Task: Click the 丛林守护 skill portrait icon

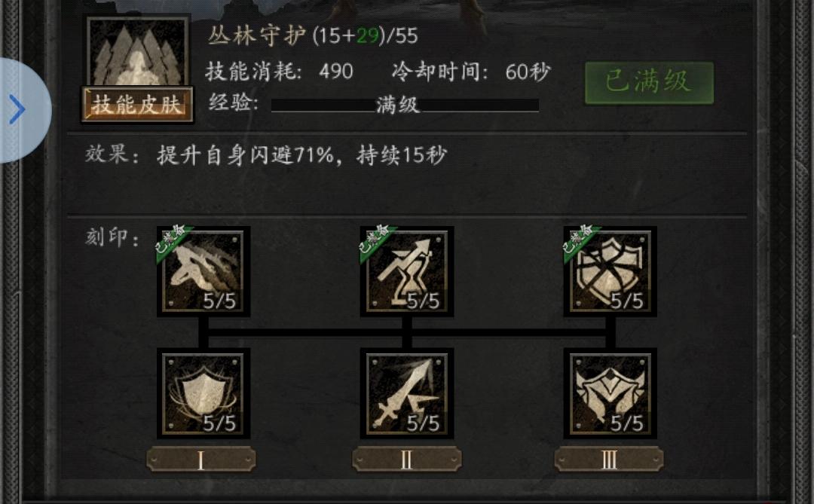Action: [x=138, y=52]
